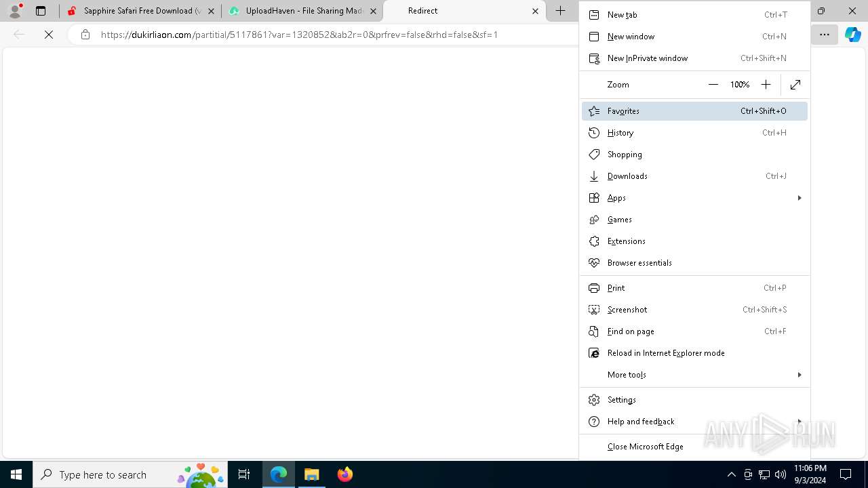868x488 pixels.
Task: Select Print in the menu
Action: (694, 288)
